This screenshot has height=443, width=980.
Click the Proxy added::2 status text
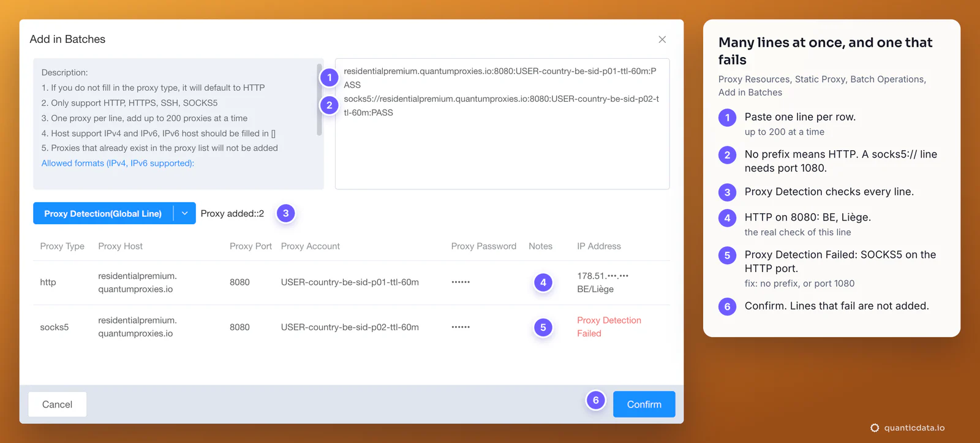232,213
